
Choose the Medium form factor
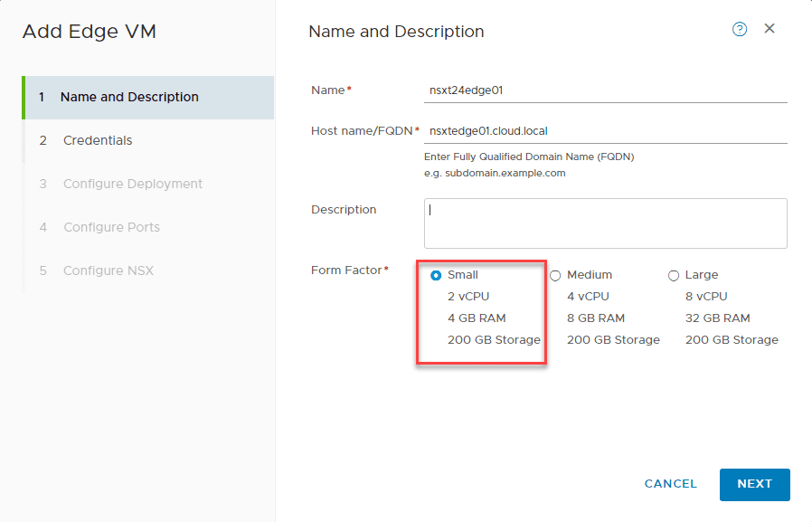tap(554, 275)
